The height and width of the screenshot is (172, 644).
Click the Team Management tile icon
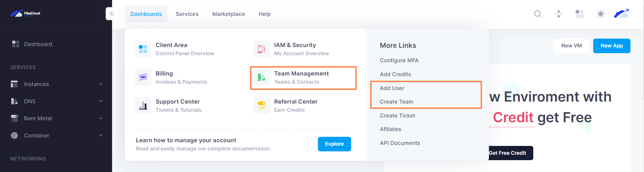[261, 77]
